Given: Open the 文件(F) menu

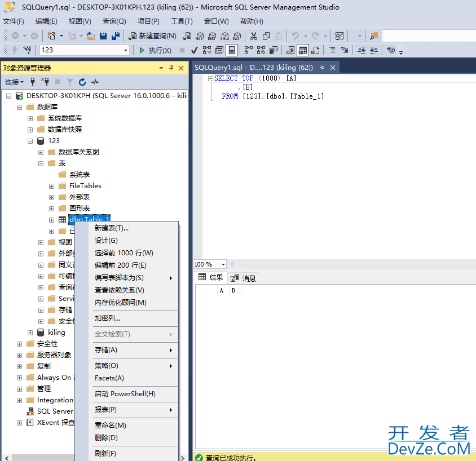Looking at the screenshot, I should click(14, 21).
